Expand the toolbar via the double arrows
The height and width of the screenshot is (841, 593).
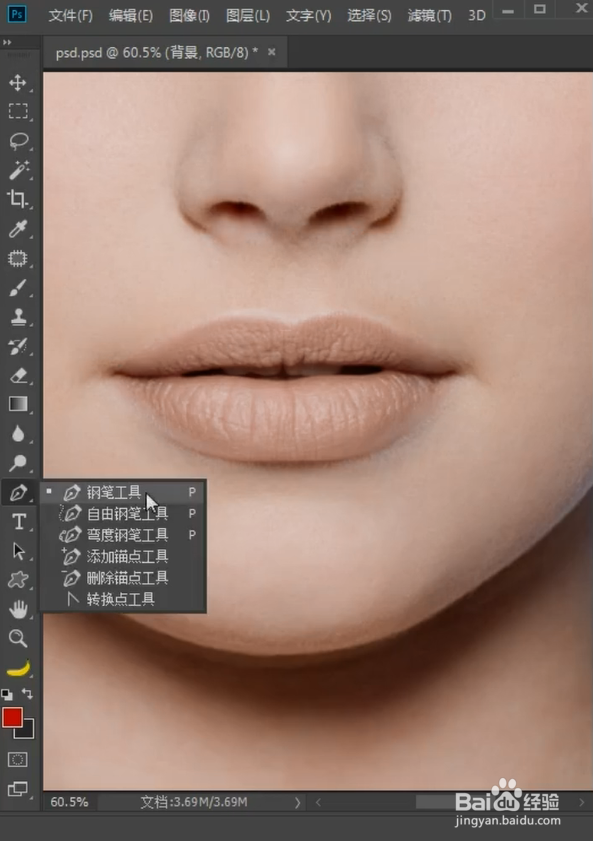click(x=7, y=42)
